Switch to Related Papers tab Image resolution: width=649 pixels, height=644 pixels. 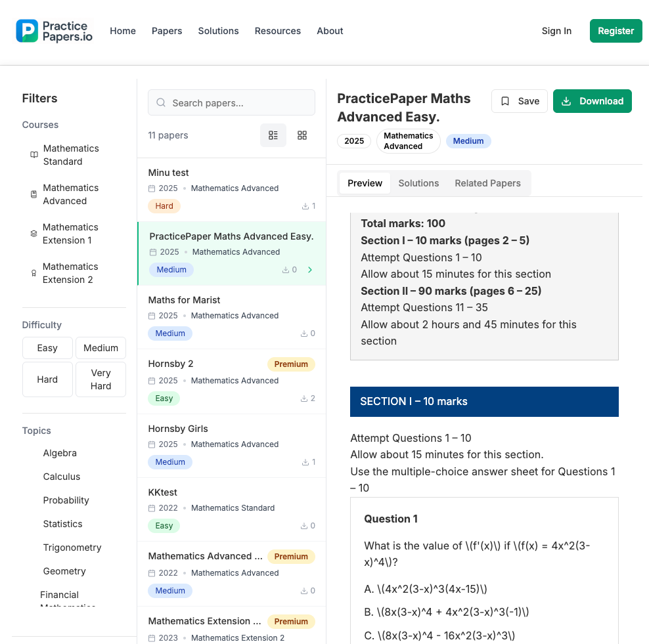coord(487,183)
